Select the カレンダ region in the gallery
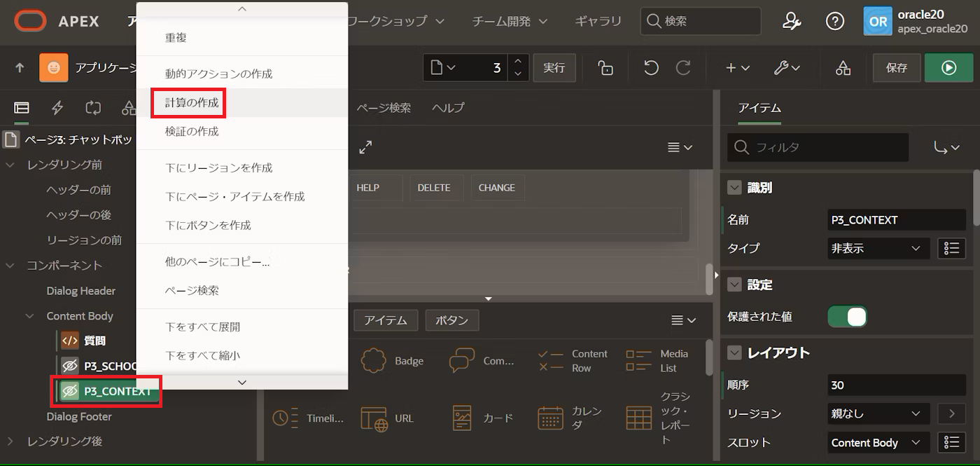This screenshot has width=980, height=466. [571, 418]
